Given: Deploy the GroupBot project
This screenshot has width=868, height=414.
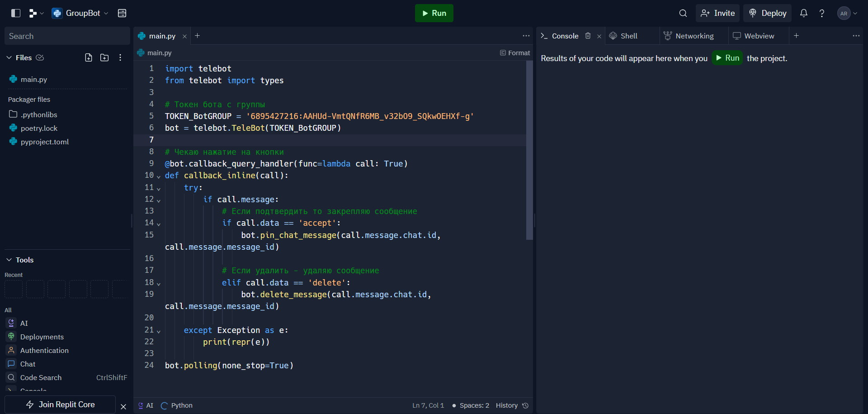Looking at the screenshot, I should coord(768,13).
